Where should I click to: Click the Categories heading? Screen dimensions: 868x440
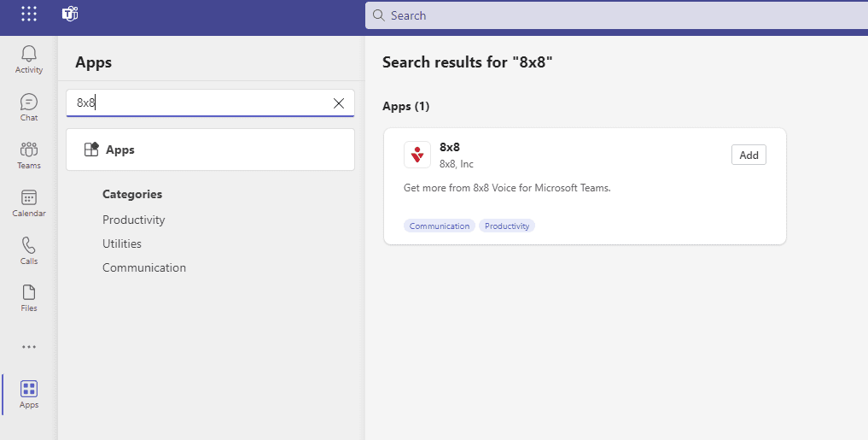(x=132, y=194)
